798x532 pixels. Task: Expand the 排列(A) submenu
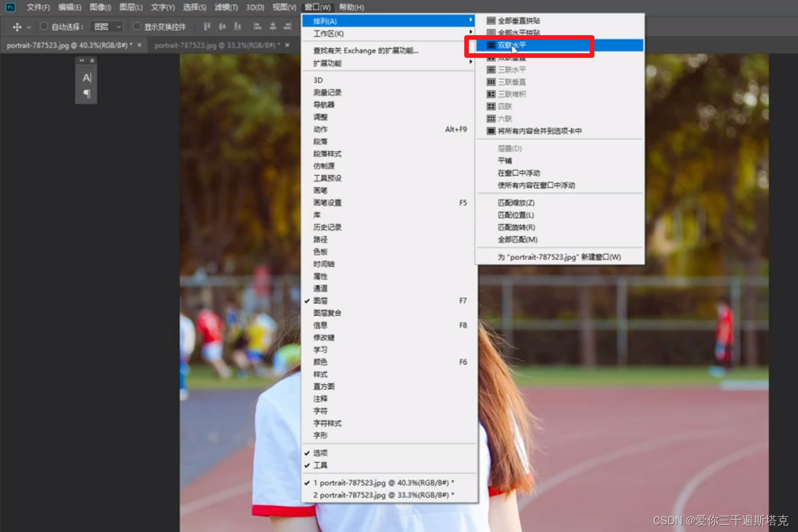pyautogui.click(x=389, y=21)
